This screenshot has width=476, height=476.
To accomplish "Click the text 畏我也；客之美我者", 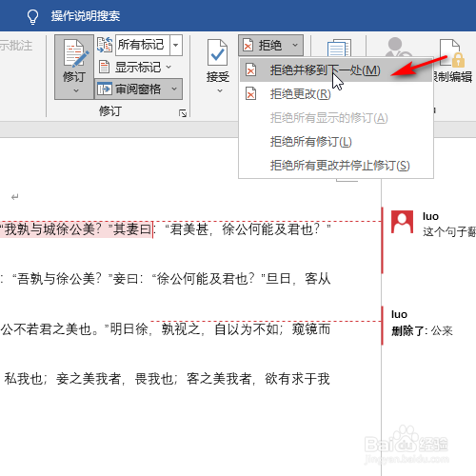I will point(193,379).
